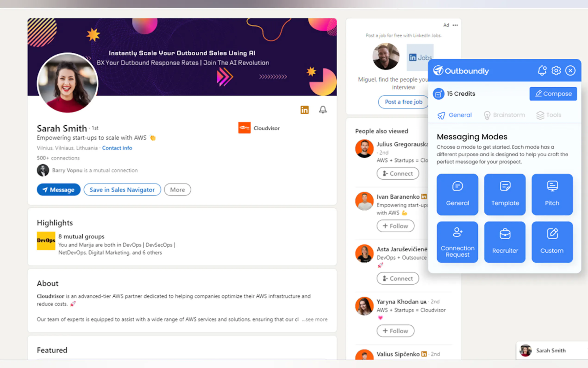Click the credits counter icon
The width and height of the screenshot is (588, 368).
[x=438, y=94]
